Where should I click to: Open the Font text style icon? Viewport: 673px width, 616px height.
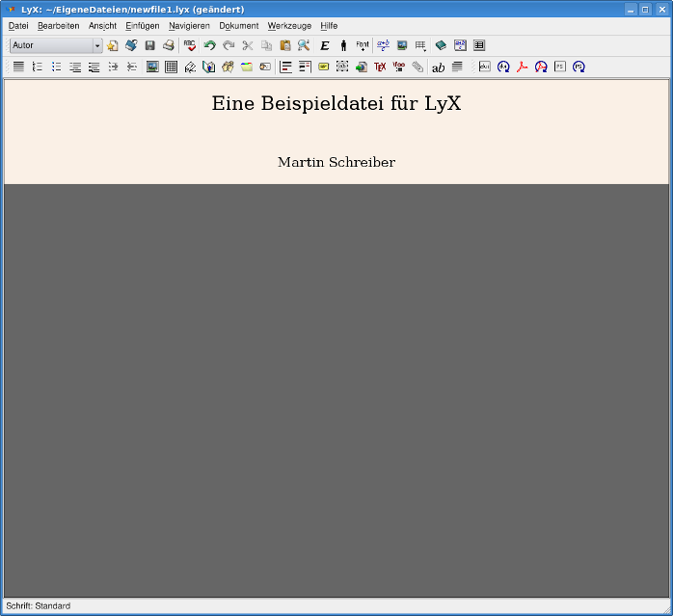[363, 45]
